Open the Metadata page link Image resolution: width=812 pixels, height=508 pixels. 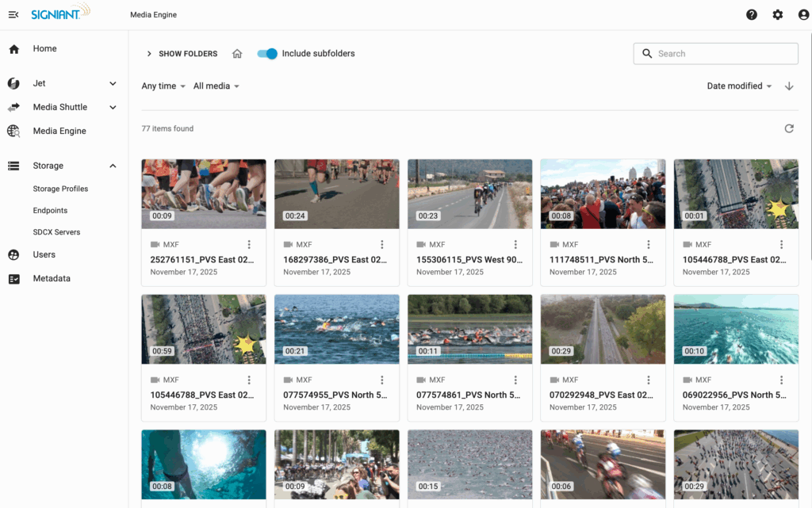[52, 278]
